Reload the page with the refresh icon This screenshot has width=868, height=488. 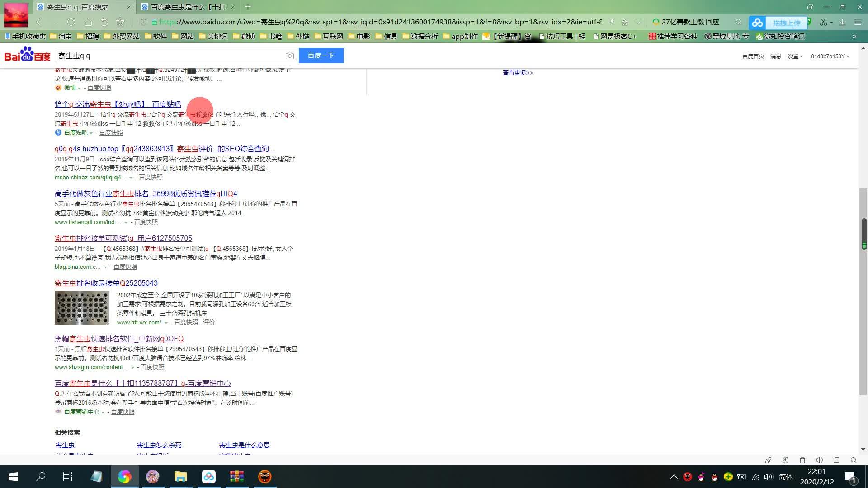(x=71, y=22)
